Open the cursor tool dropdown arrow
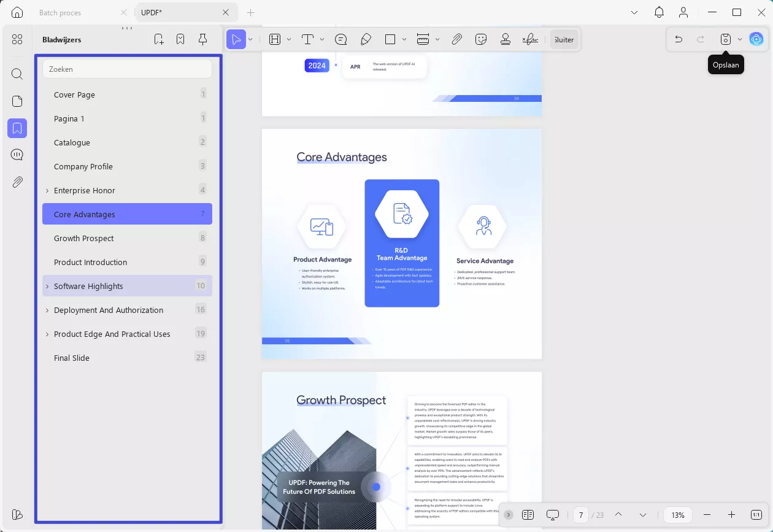Image resolution: width=773 pixels, height=532 pixels. click(250, 39)
